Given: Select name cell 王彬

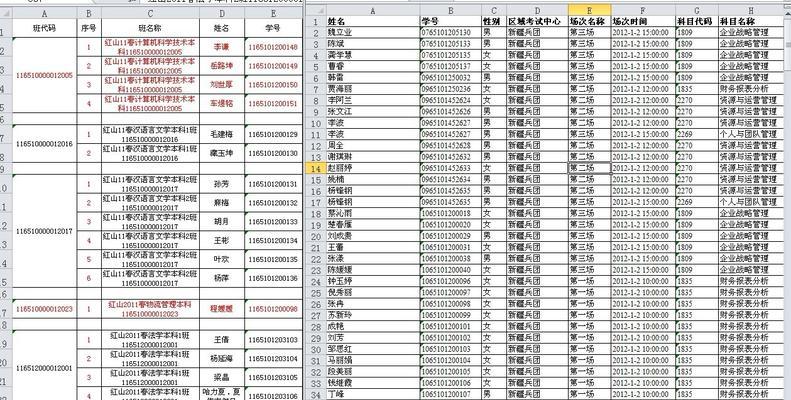Looking at the screenshot, I should click(x=222, y=241).
